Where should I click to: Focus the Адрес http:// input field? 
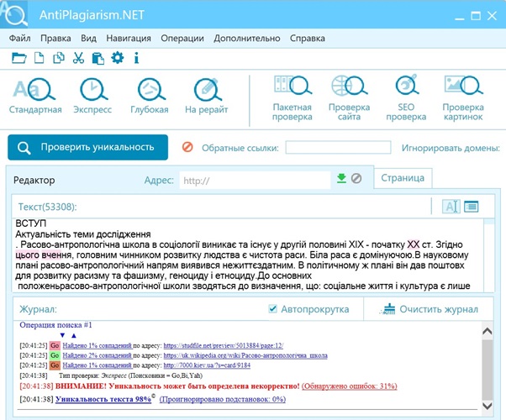pyautogui.click(x=255, y=180)
